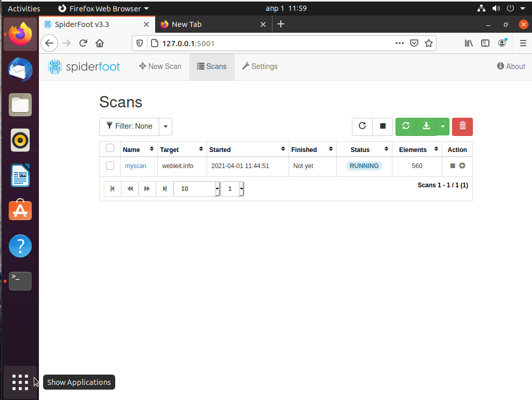Open the rows-per-page dropdown showing 10
The width and height of the screenshot is (532, 400).
point(197,189)
